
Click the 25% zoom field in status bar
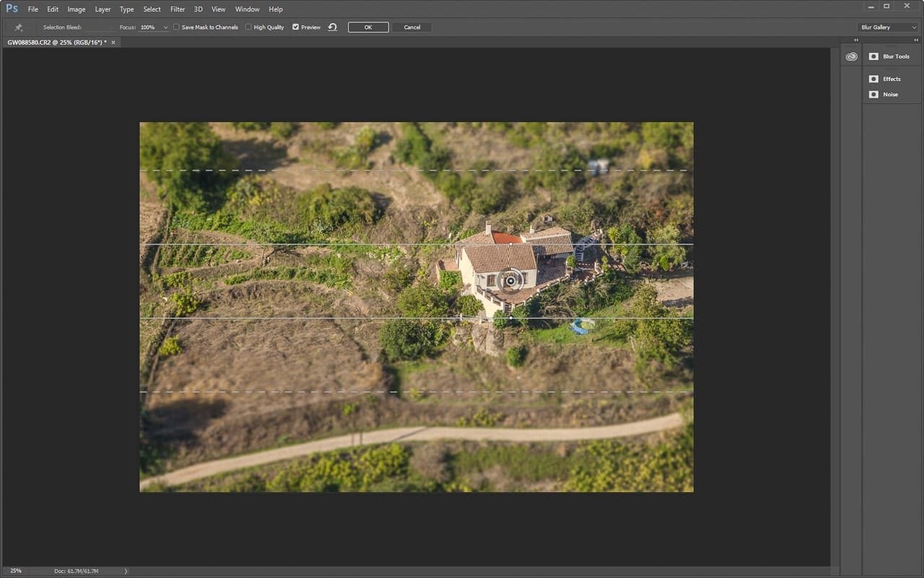tap(16, 571)
